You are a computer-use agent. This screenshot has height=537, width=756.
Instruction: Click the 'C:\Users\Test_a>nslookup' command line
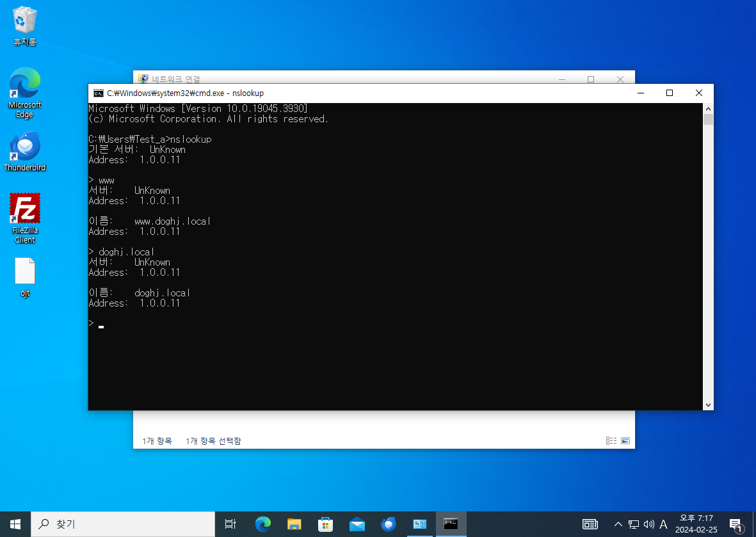(150, 140)
